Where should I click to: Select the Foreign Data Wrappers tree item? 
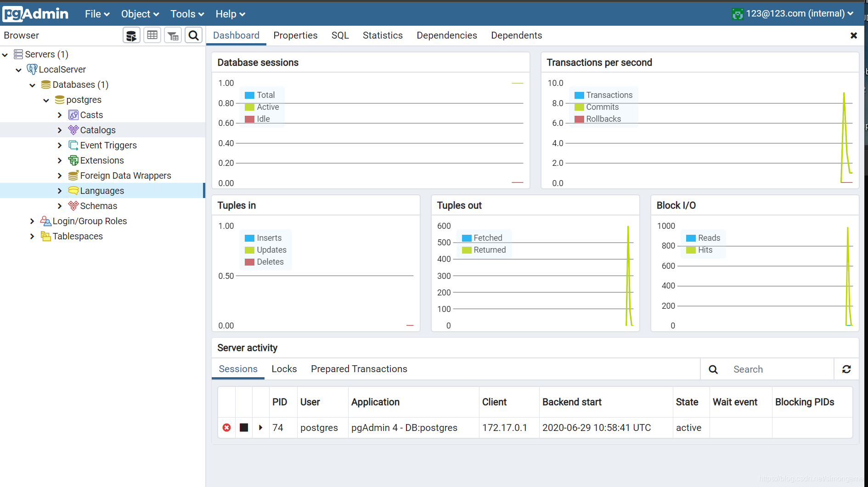tap(125, 176)
